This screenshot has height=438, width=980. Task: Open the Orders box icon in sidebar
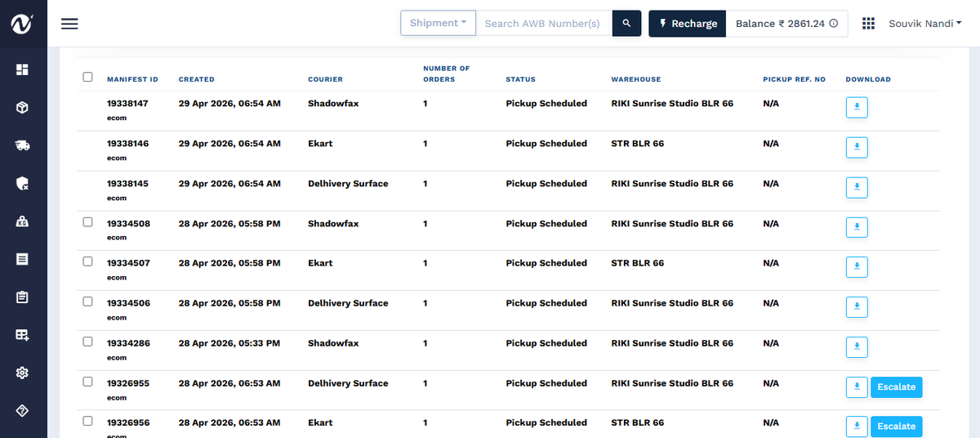click(22, 107)
